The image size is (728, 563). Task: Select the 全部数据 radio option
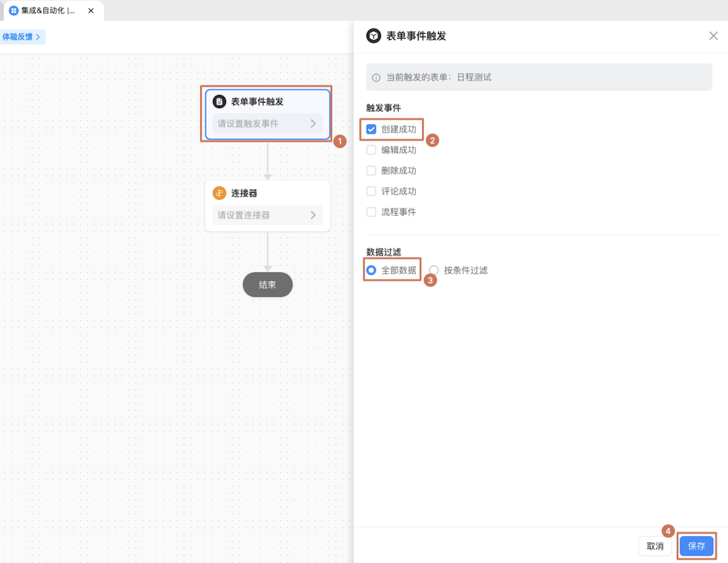coord(371,270)
